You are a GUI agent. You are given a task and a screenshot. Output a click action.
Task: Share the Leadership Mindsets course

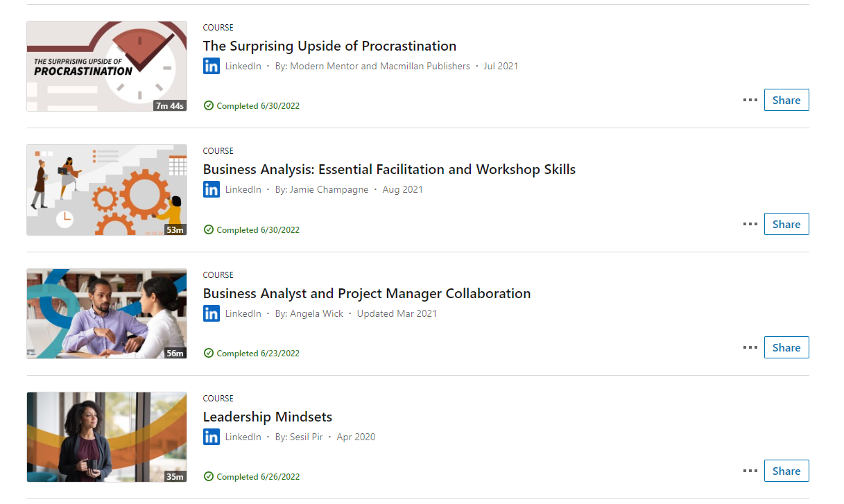(786, 471)
